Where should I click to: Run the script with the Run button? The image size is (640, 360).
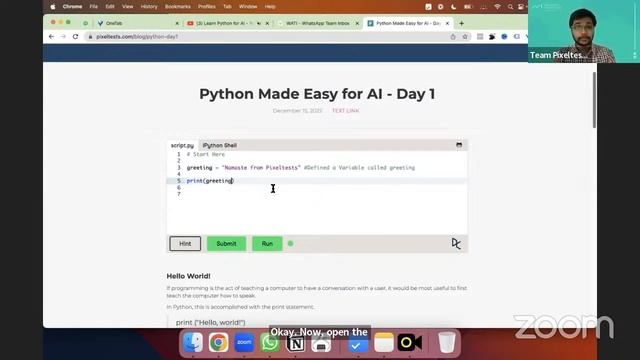coord(267,244)
